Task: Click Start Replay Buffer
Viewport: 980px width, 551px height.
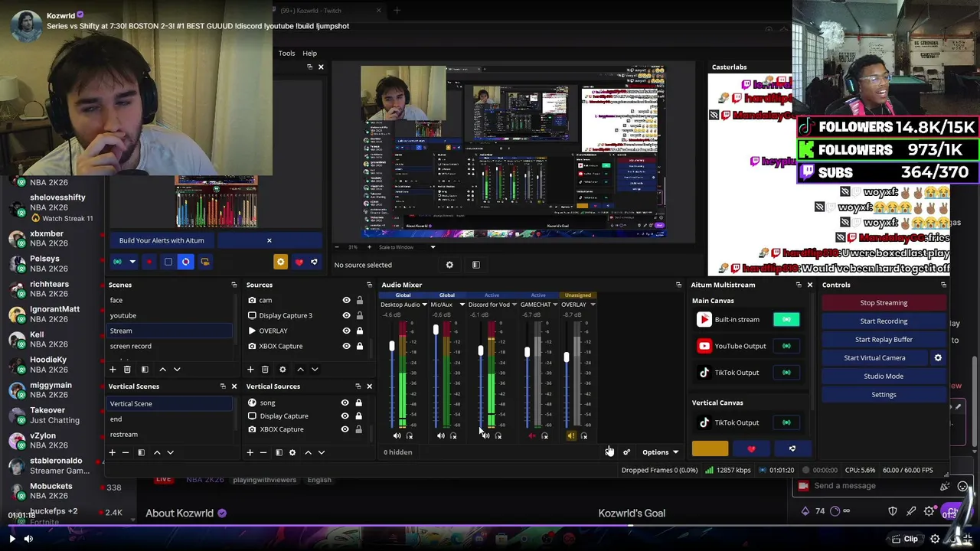Action: click(884, 339)
